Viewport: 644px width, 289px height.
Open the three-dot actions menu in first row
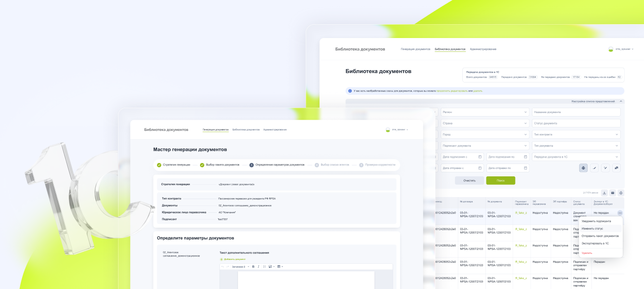(620, 213)
